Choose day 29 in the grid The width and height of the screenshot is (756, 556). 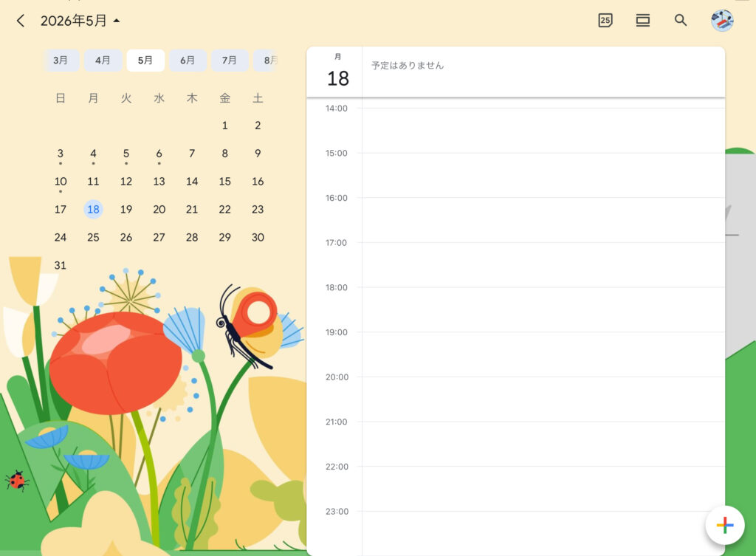pyautogui.click(x=224, y=237)
